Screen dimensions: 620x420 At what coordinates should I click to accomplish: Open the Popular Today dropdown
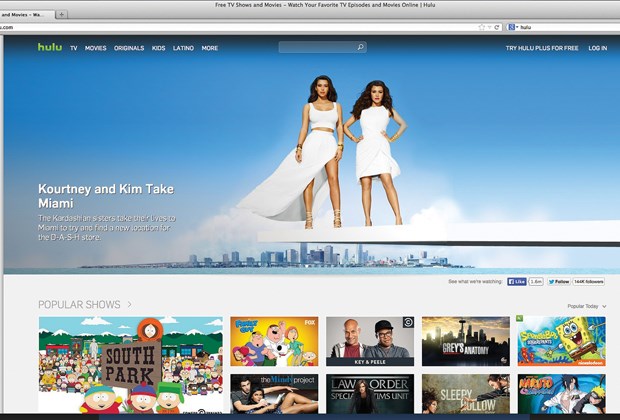tap(587, 306)
